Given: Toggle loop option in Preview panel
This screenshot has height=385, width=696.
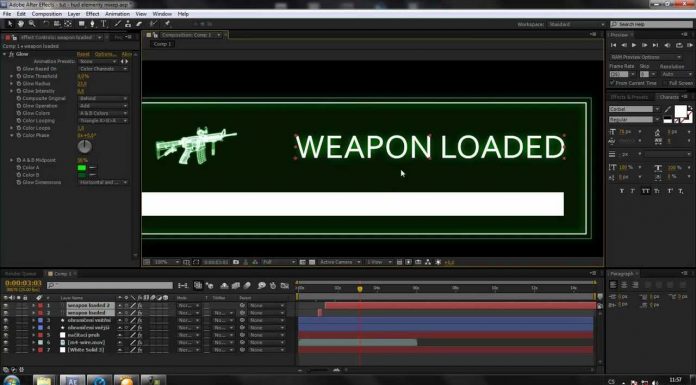Looking at the screenshot, I should pos(679,45).
